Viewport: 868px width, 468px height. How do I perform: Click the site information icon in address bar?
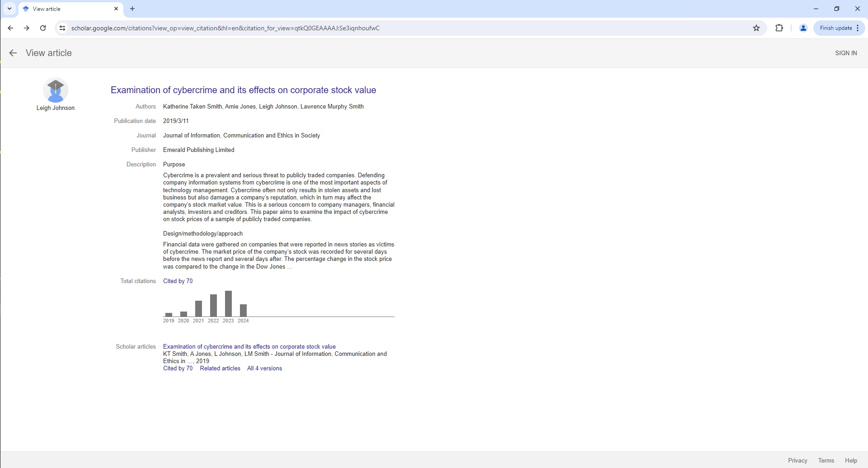coord(62,28)
